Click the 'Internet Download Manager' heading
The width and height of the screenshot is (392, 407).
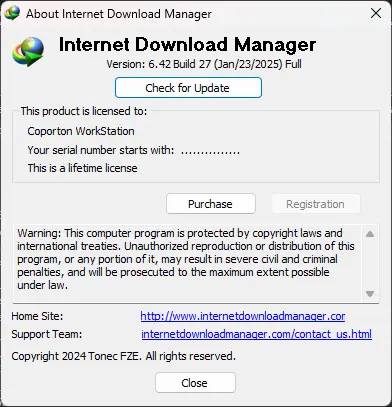187,44
